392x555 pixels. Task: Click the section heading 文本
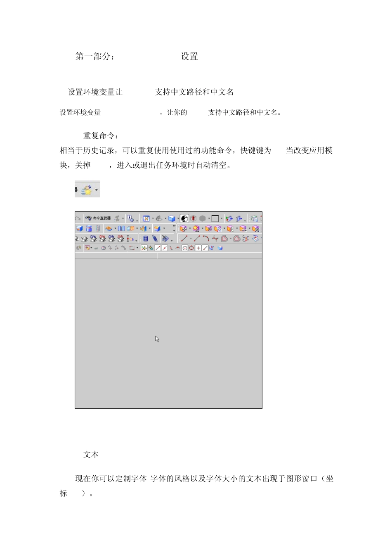(x=91, y=455)
